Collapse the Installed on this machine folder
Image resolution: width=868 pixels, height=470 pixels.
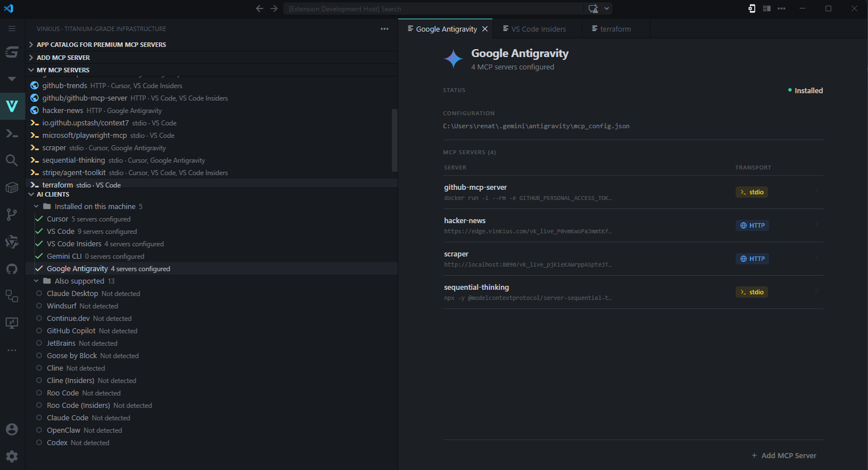[36, 207]
